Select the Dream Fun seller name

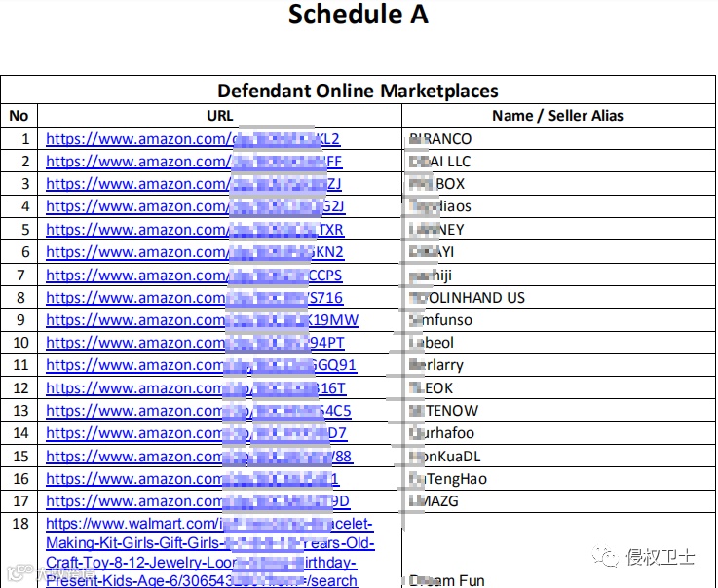[446, 580]
